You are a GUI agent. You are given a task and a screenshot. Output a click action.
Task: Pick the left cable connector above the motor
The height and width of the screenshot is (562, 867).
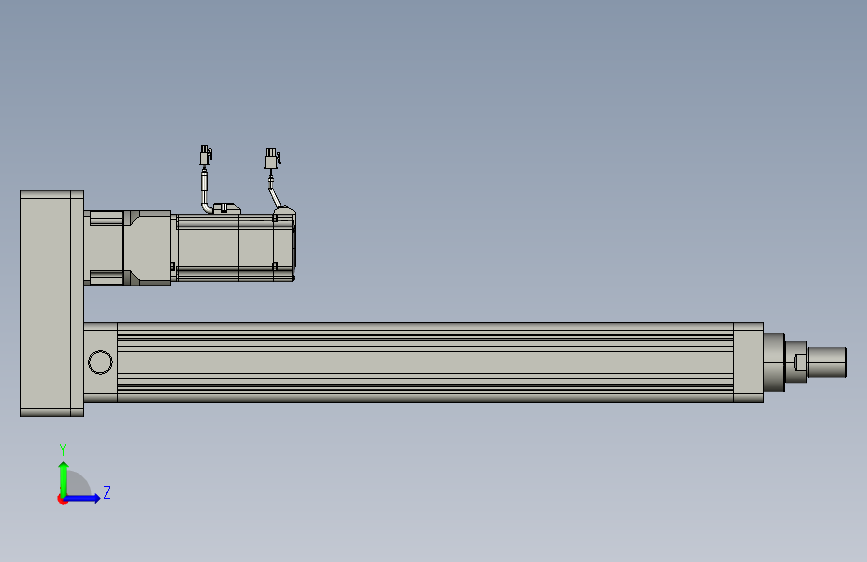pyautogui.click(x=205, y=155)
